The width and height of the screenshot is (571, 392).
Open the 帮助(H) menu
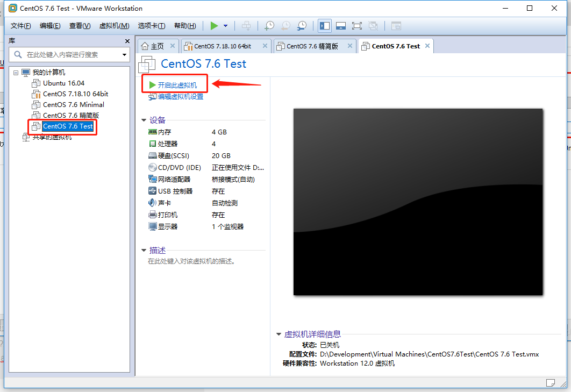pyautogui.click(x=185, y=26)
